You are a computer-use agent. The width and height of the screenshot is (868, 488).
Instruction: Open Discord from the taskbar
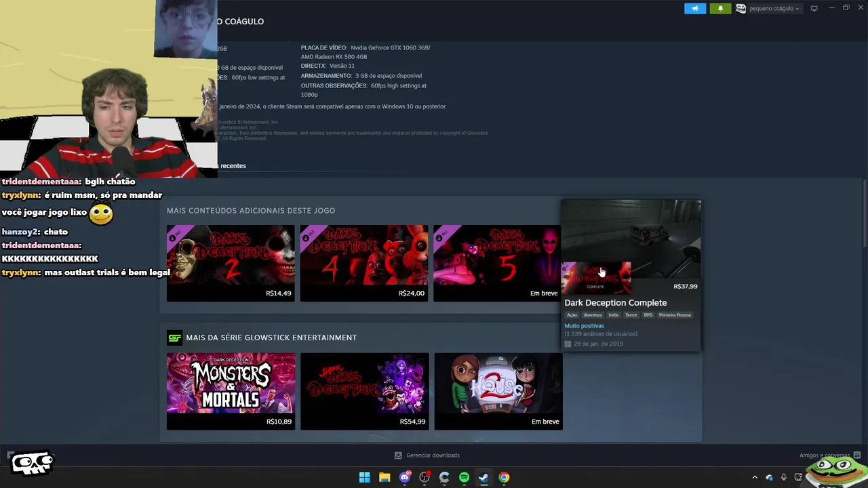(405, 477)
